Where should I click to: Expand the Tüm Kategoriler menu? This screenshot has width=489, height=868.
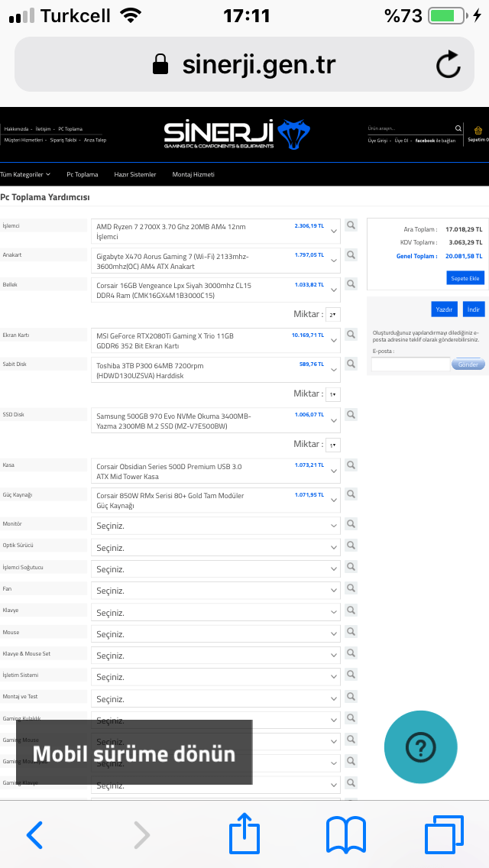(x=25, y=174)
